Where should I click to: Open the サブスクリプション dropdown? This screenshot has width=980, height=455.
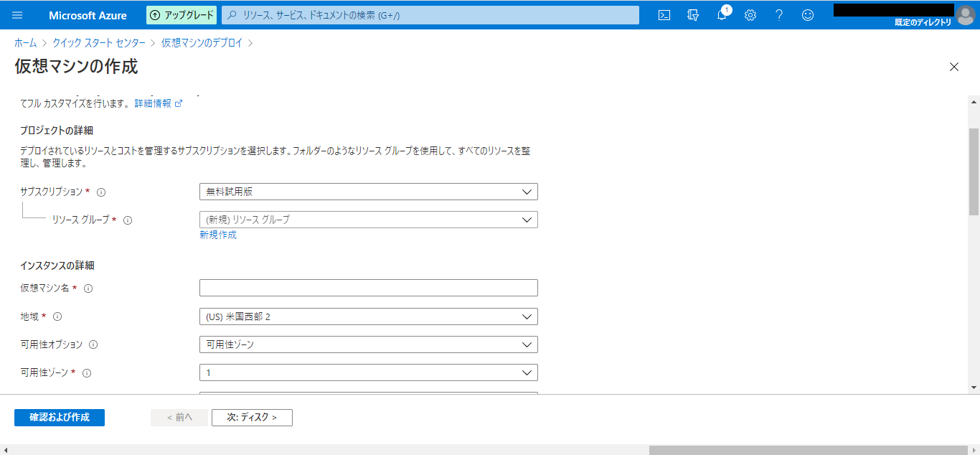369,192
